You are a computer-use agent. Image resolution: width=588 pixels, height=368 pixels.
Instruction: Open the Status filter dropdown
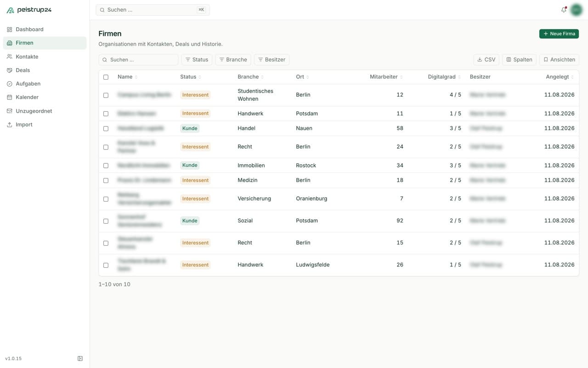[x=197, y=60]
